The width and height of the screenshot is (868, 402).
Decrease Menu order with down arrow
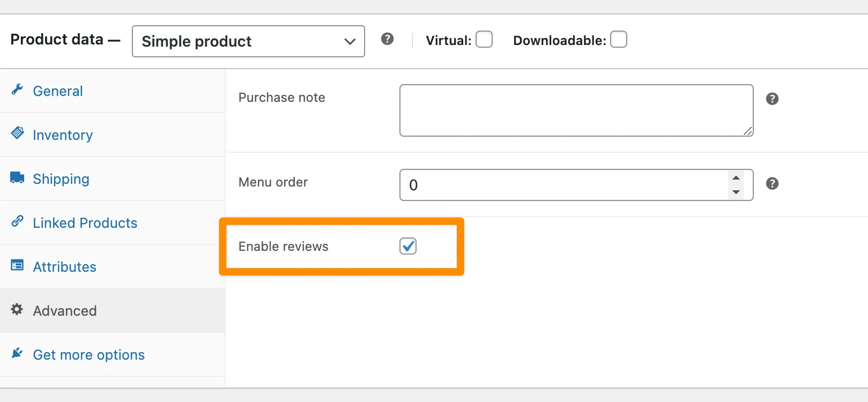click(x=736, y=192)
